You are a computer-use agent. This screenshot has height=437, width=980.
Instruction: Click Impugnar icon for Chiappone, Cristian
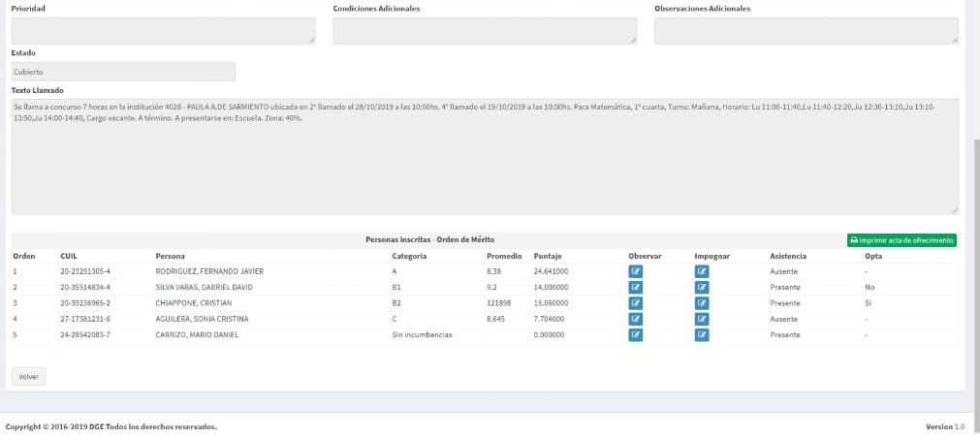[x=702, y=303]
